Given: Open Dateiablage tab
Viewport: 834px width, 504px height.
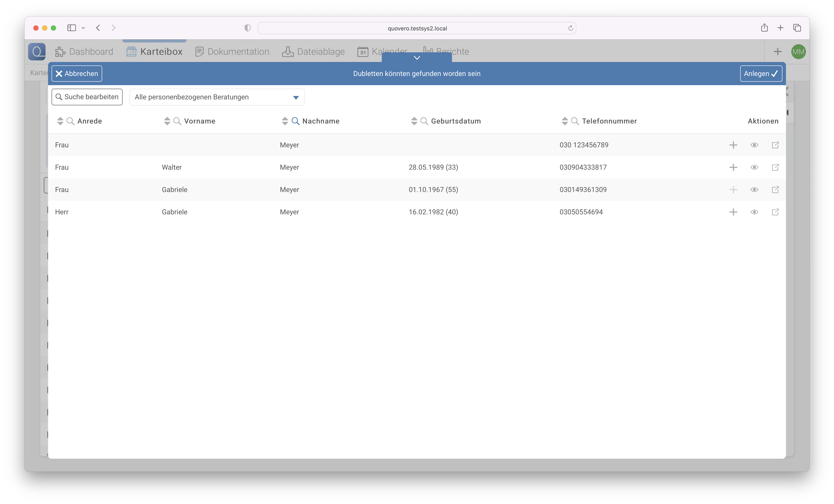Looking at the screenshot, I should click(313, 51).
